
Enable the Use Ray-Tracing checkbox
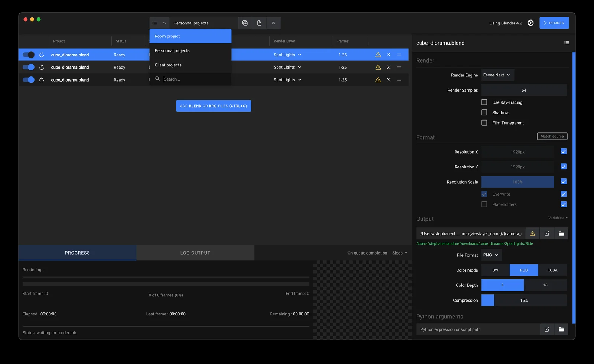click(484, 102)
